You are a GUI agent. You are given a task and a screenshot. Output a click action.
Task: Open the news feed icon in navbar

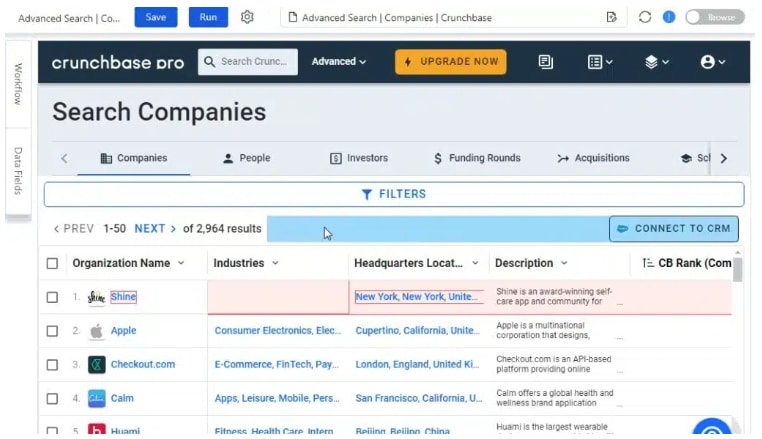tap(546, 62)
